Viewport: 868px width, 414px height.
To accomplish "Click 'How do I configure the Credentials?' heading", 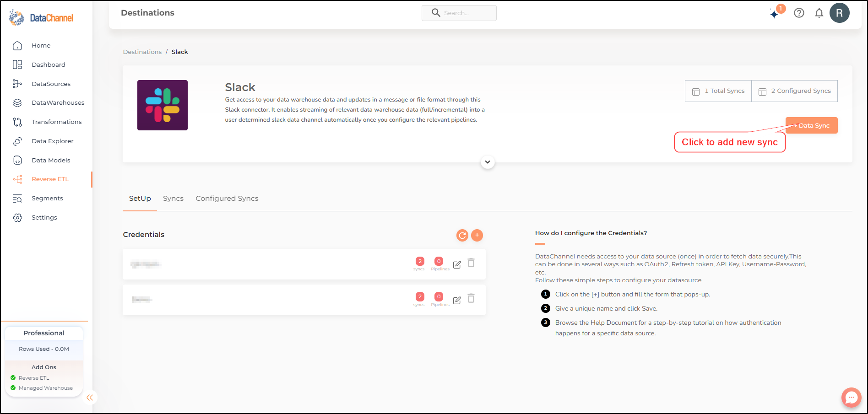I will click(x=591, y=233).
